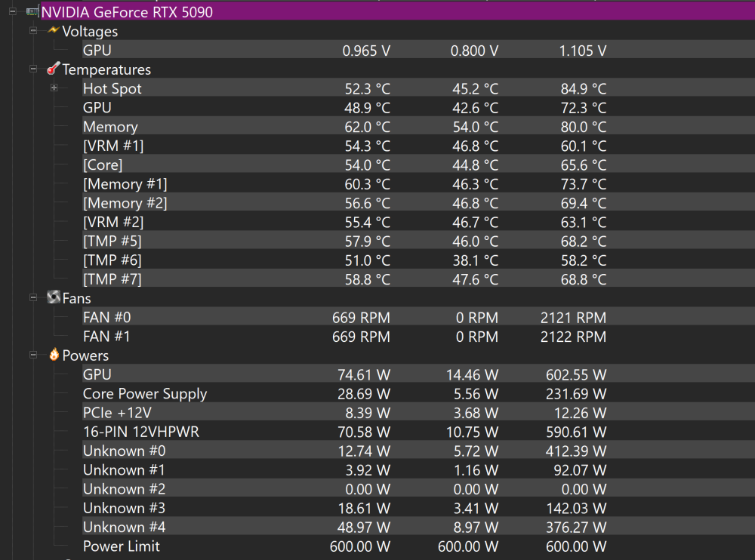Select the 16-PIN 12VHPWR power row
This screenshot has height=560, width=755.
418,432
